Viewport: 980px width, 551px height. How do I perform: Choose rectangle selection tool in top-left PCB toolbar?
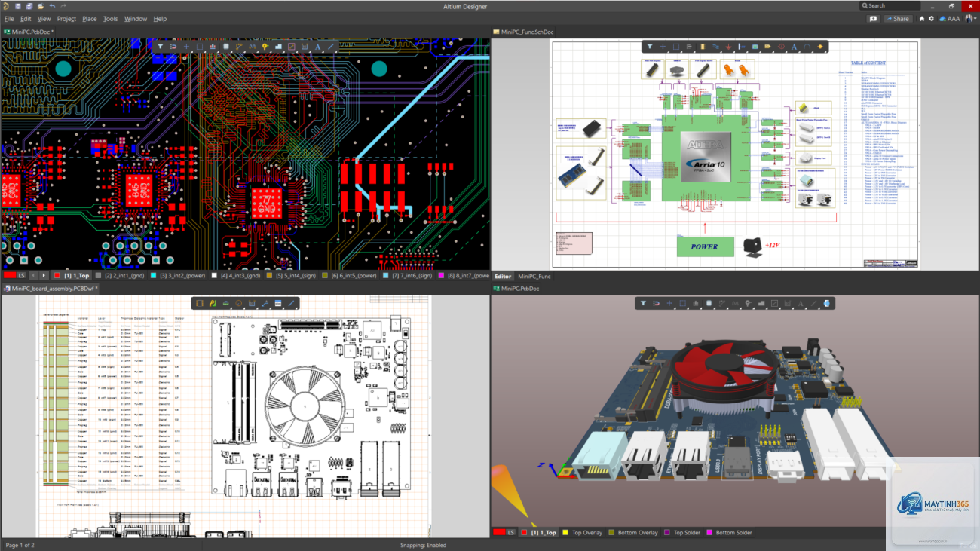click(x=200, y=47)
